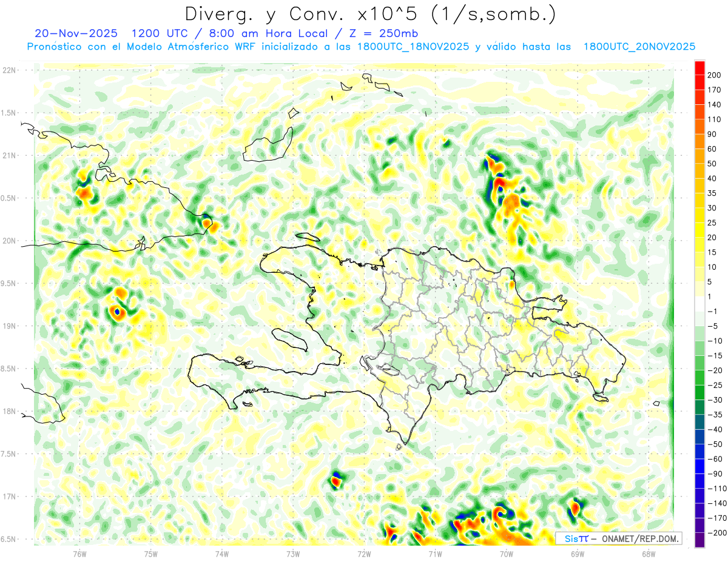Screen dimensions: 728x562
Task: Click the colorbar value "-200"
Action: [x=718, y=533]
